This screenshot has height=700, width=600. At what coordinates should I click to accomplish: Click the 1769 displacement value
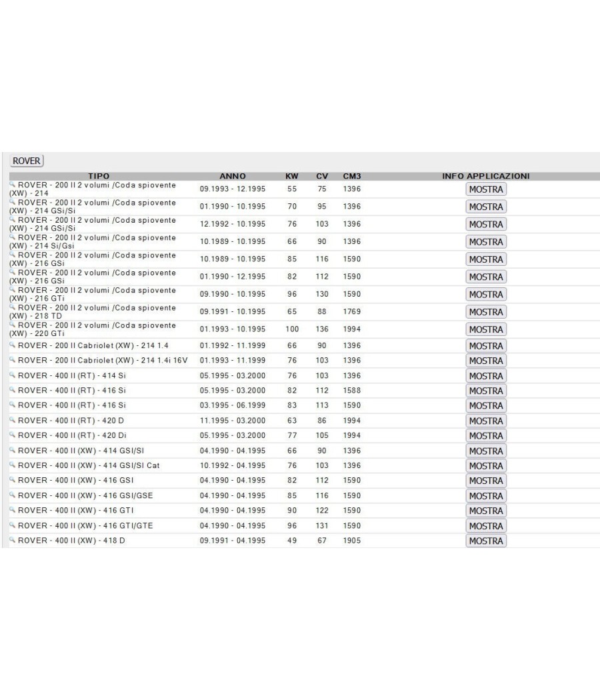(x=352, y=311)
